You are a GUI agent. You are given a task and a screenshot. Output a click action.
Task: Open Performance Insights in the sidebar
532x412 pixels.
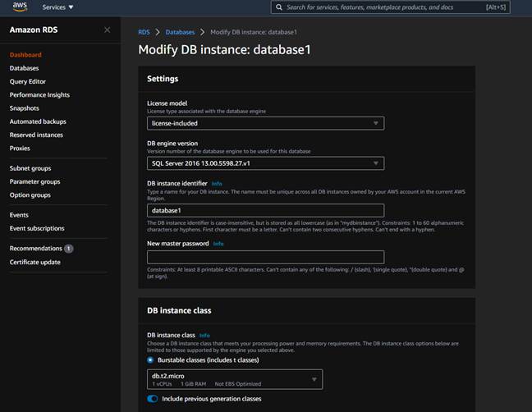click(x=39, y=95)
